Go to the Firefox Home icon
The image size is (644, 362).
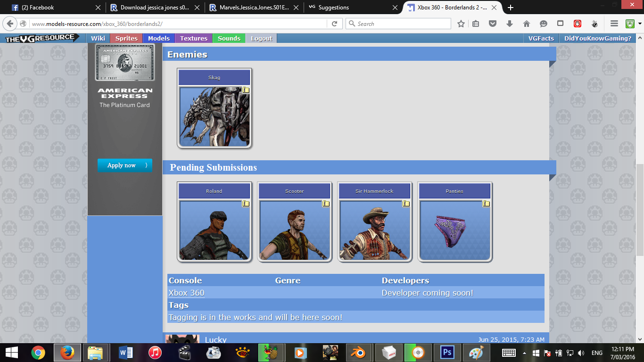[x=527, y=24]
